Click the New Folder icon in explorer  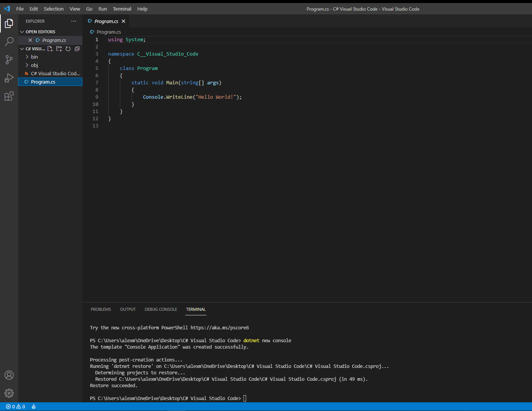[59, 49]
